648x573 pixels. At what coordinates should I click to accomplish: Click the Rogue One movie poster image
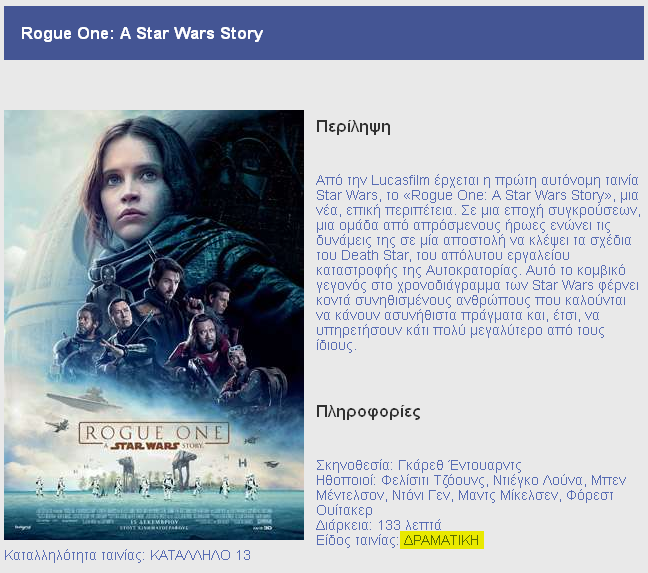[154, 325]
